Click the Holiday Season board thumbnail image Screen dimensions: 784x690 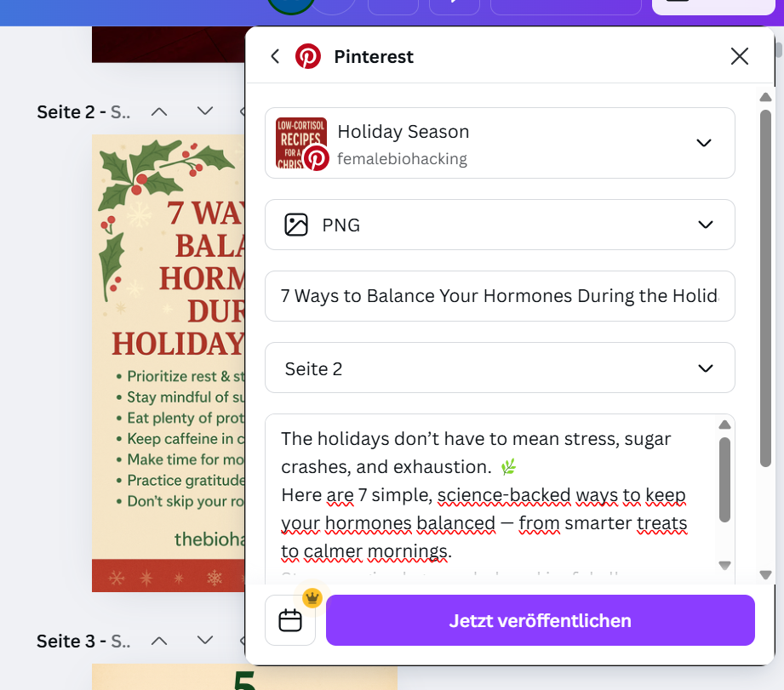pos(301,143)
